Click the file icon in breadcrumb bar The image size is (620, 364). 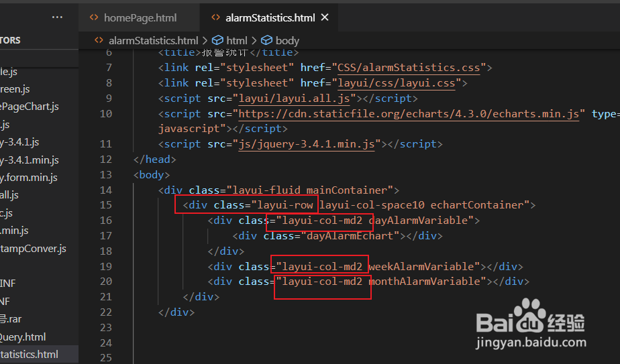pos(99,40)
